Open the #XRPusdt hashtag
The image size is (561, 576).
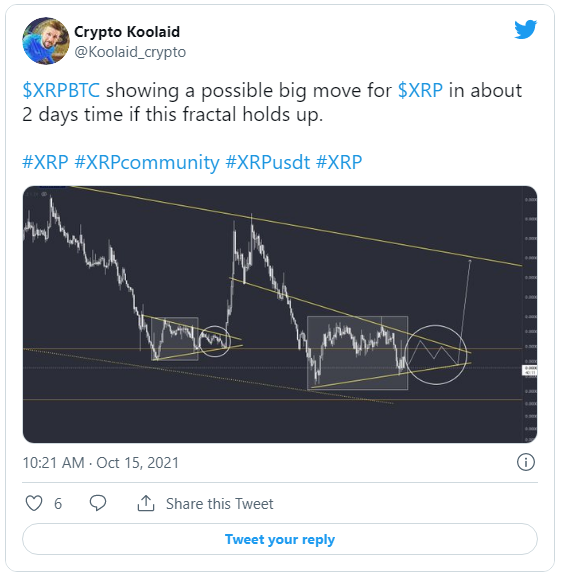click(x=268, y=162)
